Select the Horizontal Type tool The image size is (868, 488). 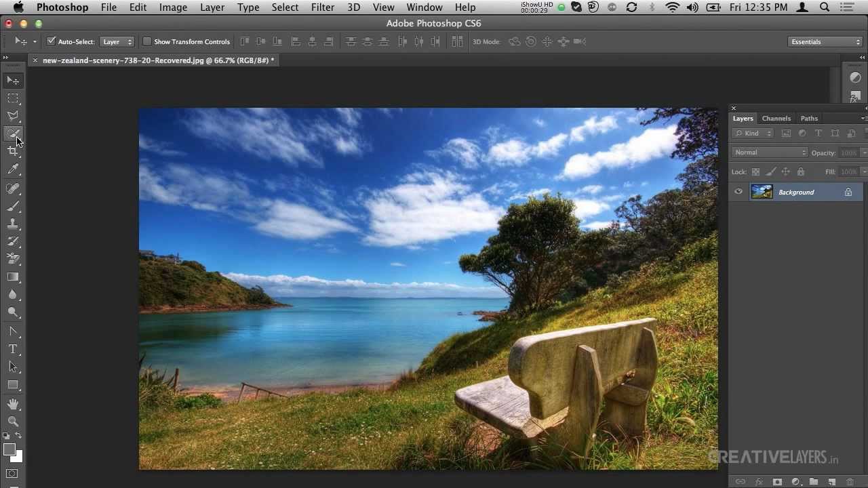(13, 349)
